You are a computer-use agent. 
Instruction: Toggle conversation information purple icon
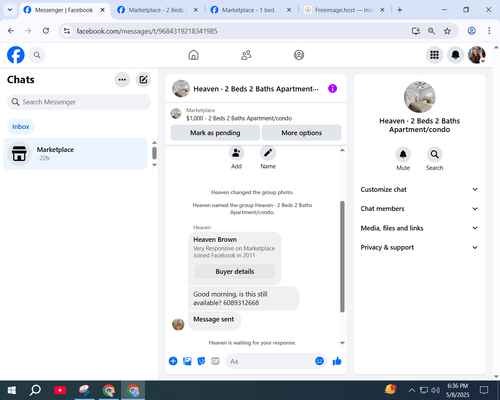(x=332, y=89)
